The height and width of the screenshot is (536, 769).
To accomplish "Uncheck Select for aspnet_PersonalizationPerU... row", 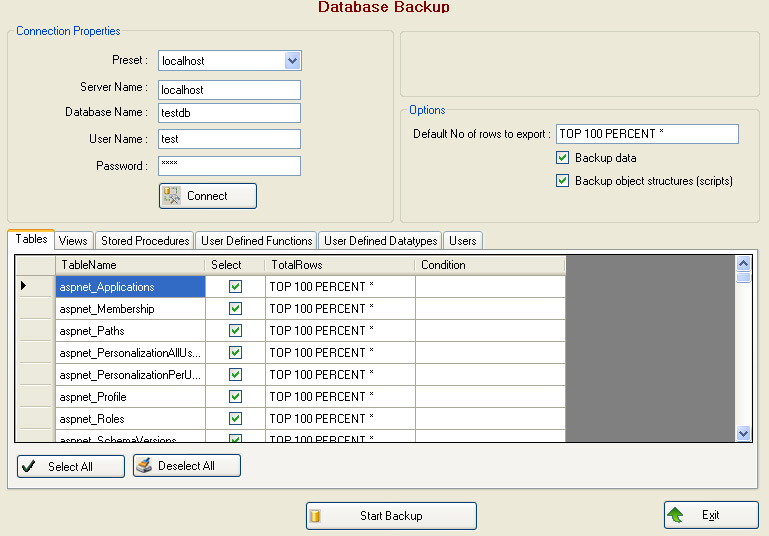I will pos(235,375).
